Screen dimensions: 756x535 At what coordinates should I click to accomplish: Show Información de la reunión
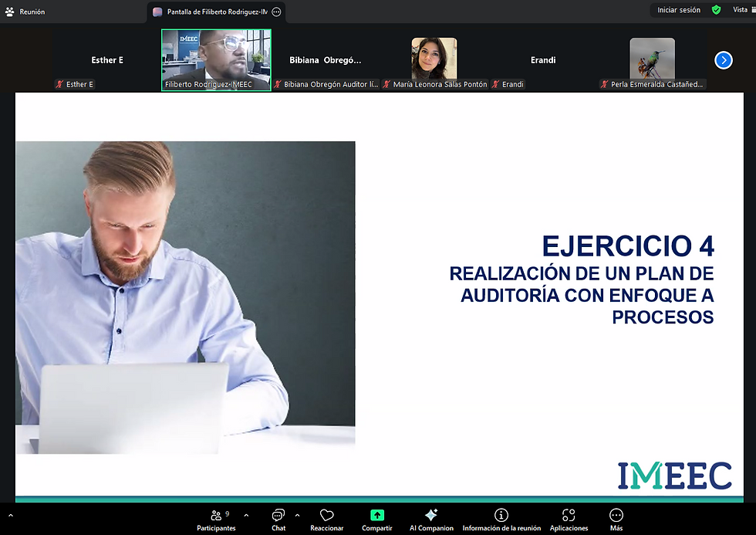pyautogui.click(x=501, y=520)
